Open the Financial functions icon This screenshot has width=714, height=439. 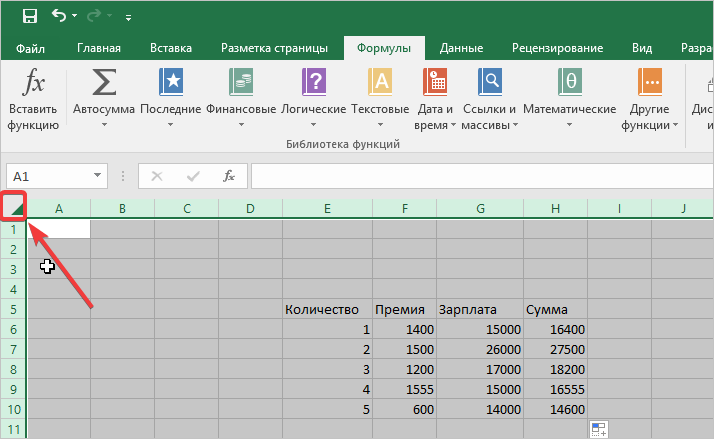[x=241, y=82]
